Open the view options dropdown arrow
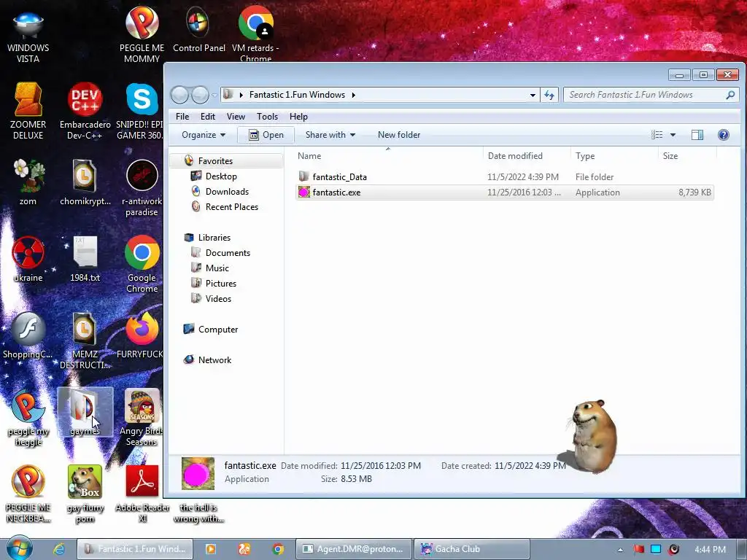 pos(673,135)
